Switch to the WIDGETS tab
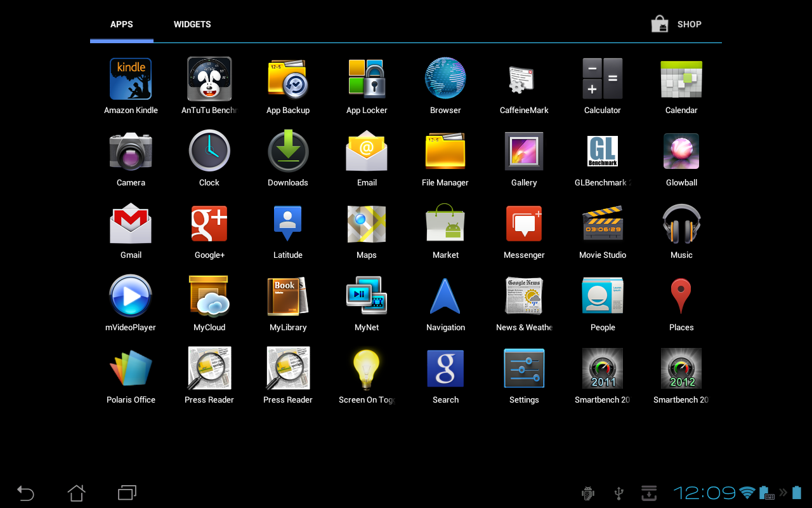 pyautogui.click(x=192, y=24)
